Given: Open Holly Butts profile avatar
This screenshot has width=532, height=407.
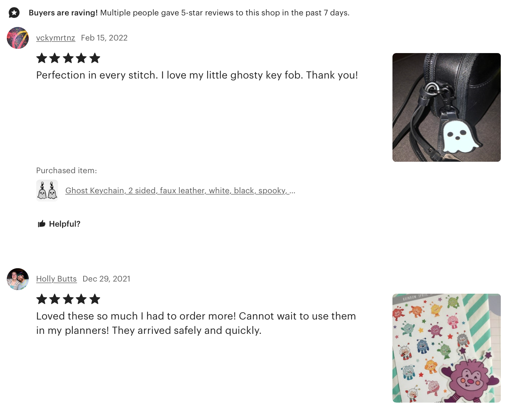Looking at the screenshot, I should [18, 279].
